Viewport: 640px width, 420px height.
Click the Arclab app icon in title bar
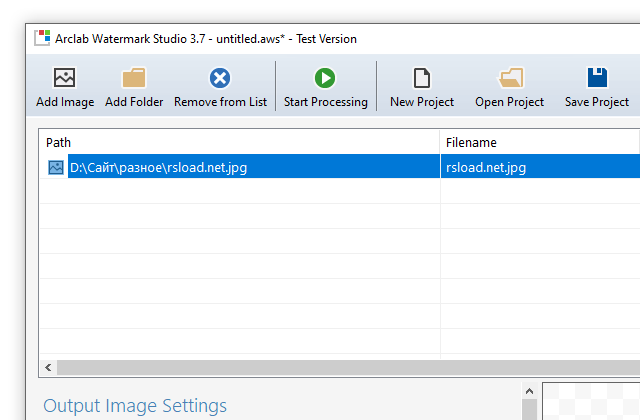click(42, 38)
